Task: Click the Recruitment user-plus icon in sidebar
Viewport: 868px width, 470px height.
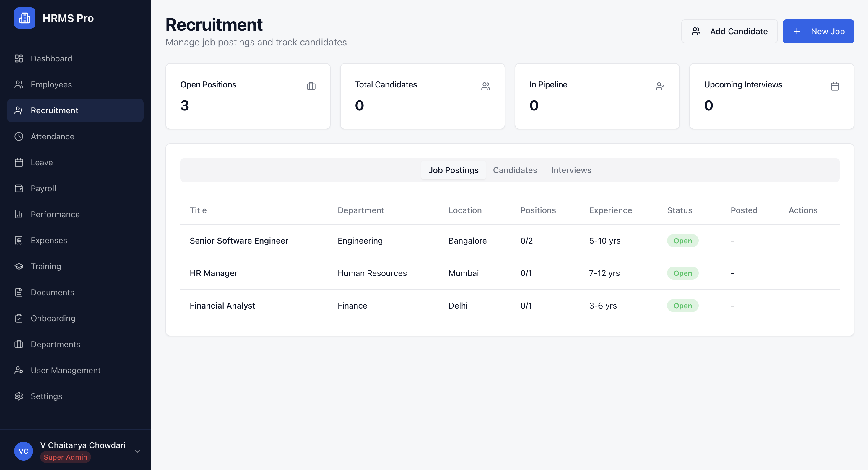Action: pos(19,110)
